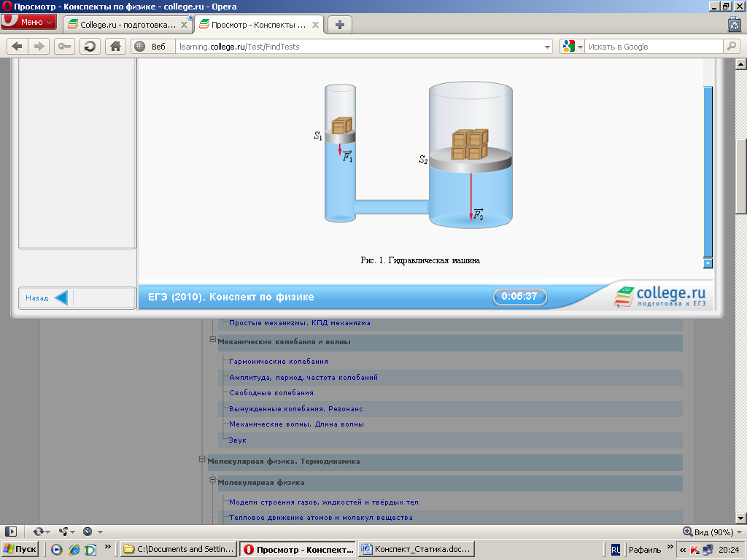Expand hidden tray icons chevron
747x560 pixels.
[x=682, y=550]
